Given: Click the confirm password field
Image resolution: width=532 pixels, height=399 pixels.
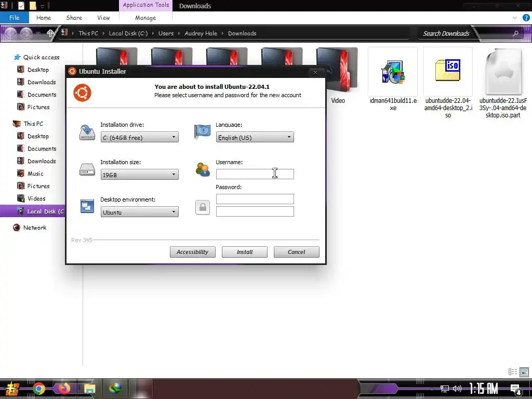Looking at the screenshot, I should tap(255, 211).
